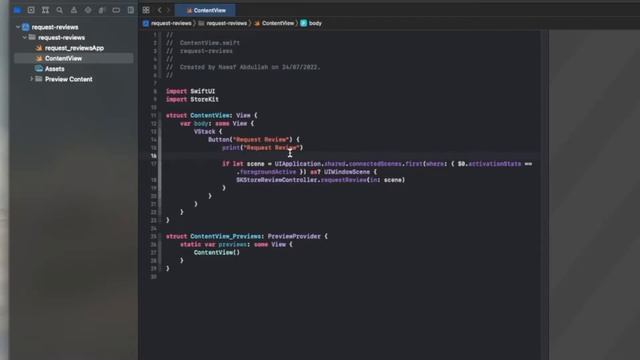Screen dimensions: 640x360
Task: Open request_reviewsApp file
Action: tap(74, 48)
